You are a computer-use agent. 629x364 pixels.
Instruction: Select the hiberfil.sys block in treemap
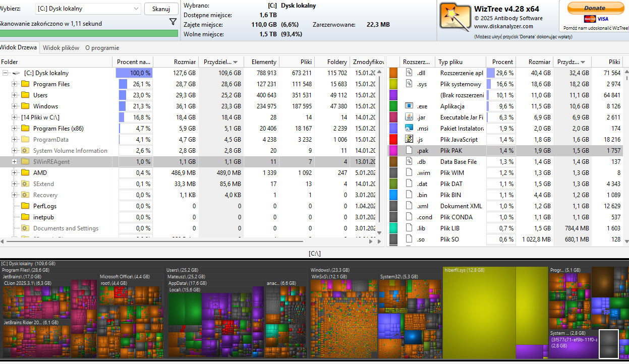(494, 313)
